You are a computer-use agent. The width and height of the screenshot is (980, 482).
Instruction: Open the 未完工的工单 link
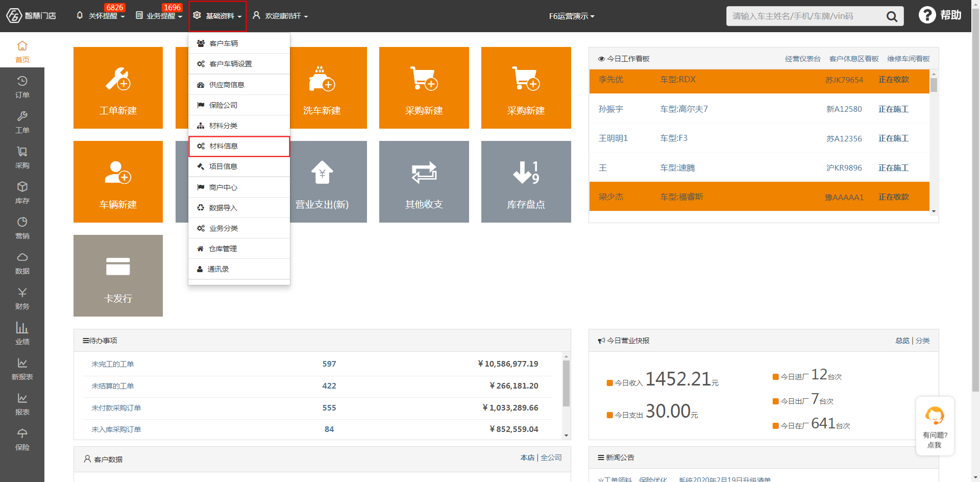(113, 364)
